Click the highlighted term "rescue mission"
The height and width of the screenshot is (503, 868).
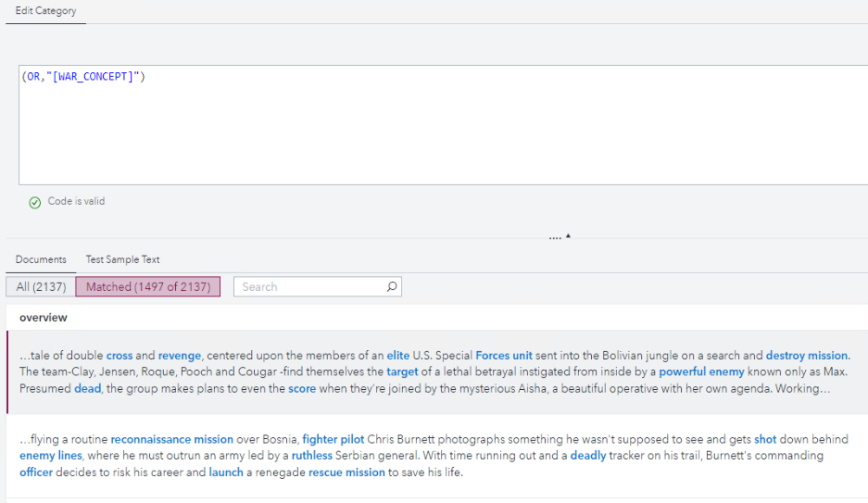346,472
